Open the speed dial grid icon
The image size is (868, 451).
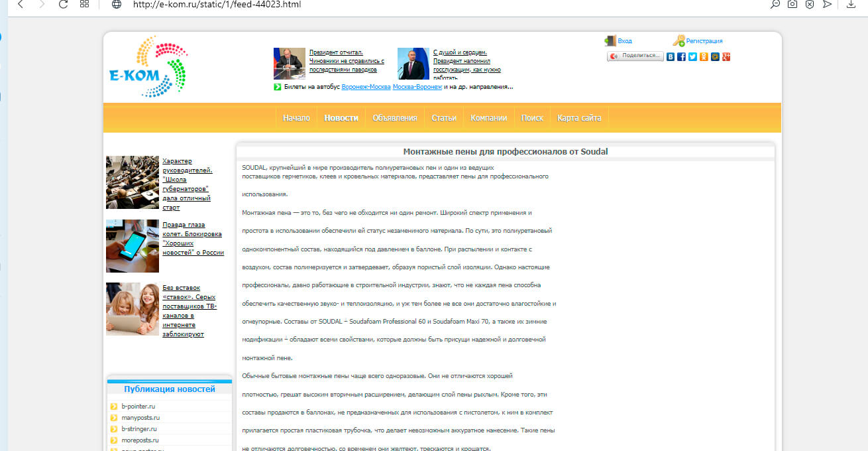point(84,4)
